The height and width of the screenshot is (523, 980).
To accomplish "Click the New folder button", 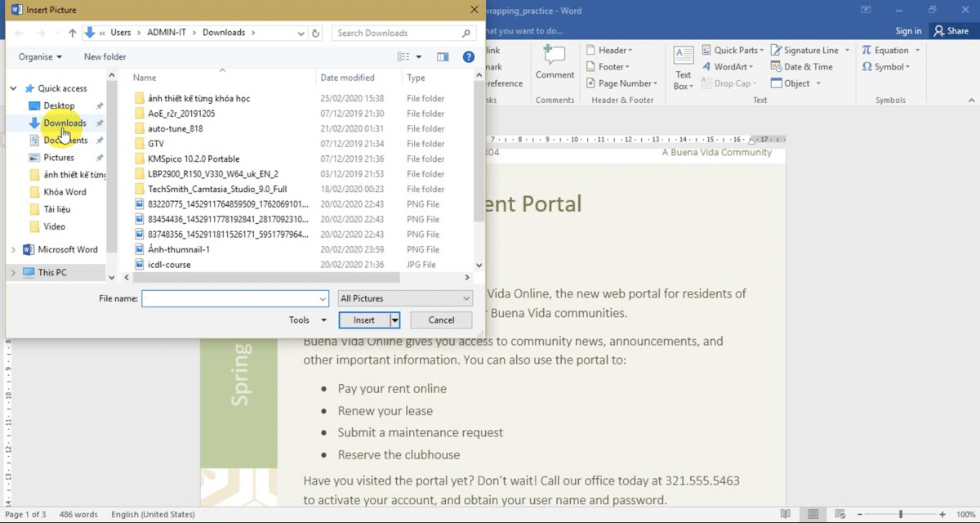I will pos(105,57).
